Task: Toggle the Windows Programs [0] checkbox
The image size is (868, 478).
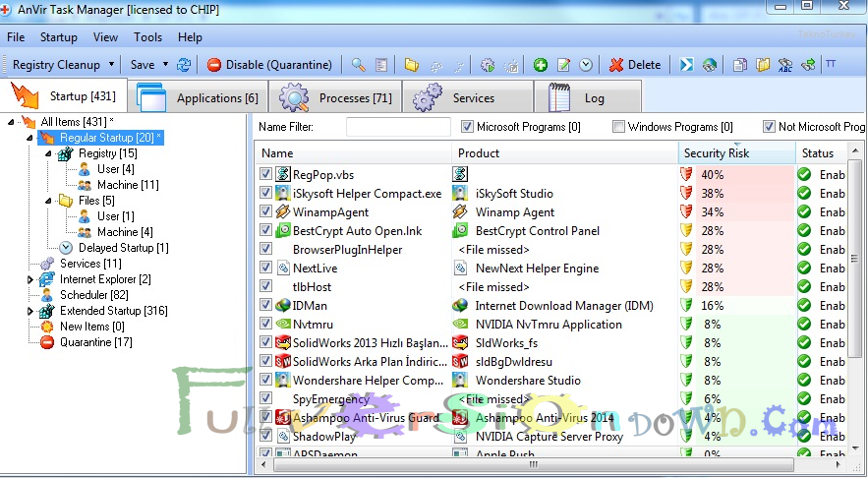Action: 618,127
